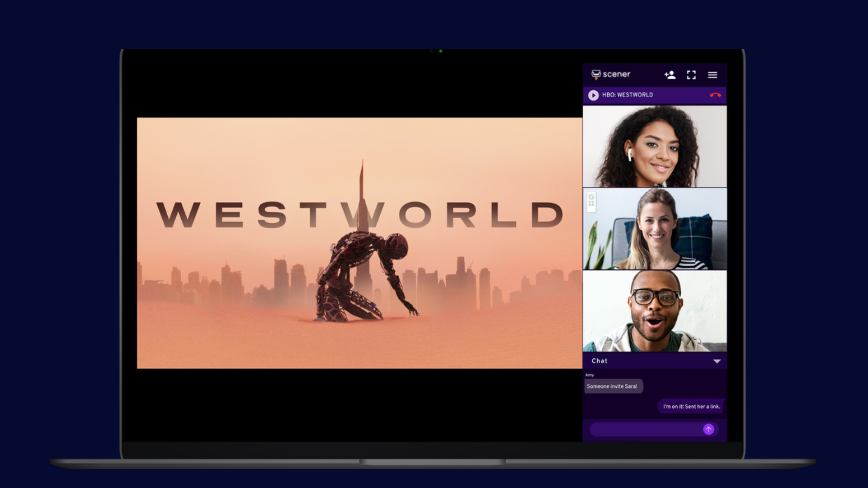
Task: Select the smiling blonde woman's video tile
Action: [655, 229]
